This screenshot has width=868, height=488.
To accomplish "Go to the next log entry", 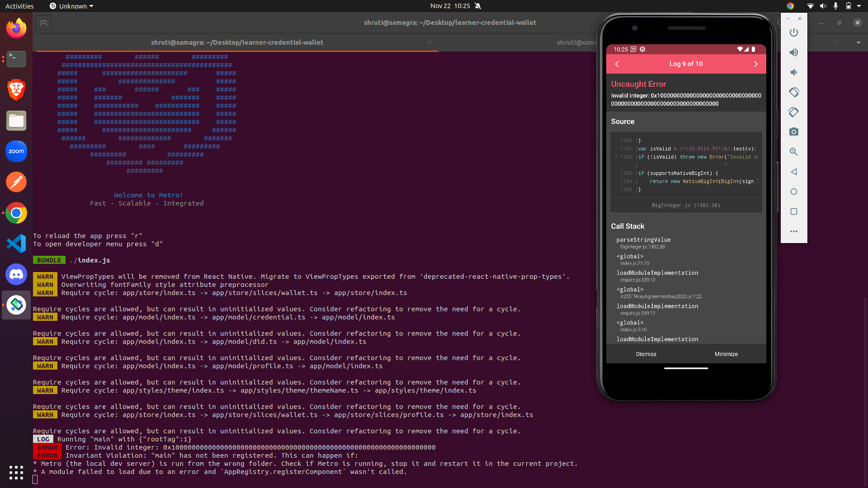I will point(755,64).
